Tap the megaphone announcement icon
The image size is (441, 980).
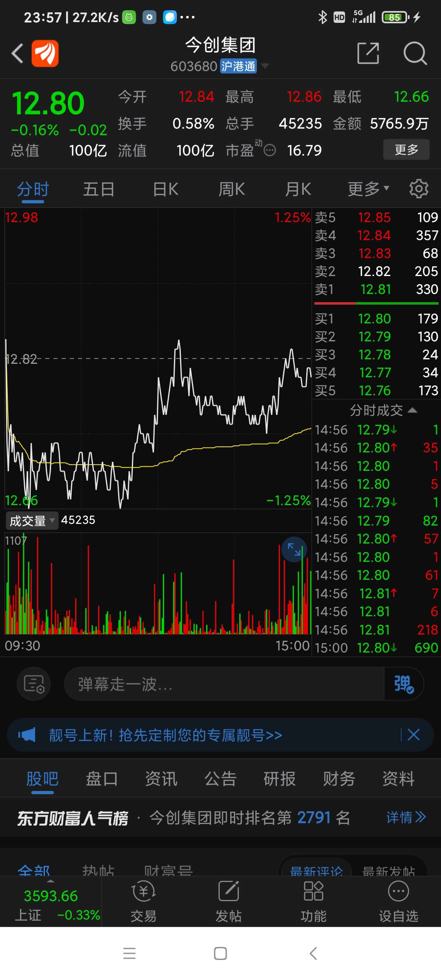pos(27,735)
